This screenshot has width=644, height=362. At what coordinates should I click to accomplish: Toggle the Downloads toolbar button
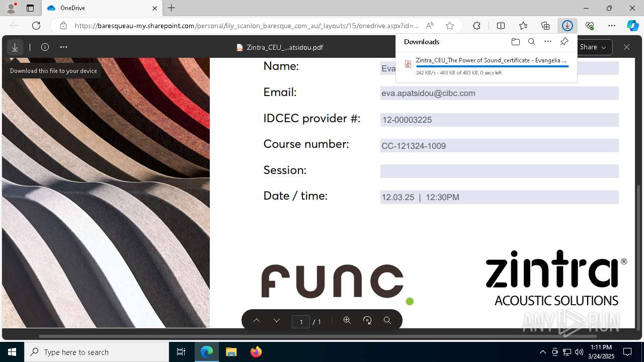coord(568,26)
